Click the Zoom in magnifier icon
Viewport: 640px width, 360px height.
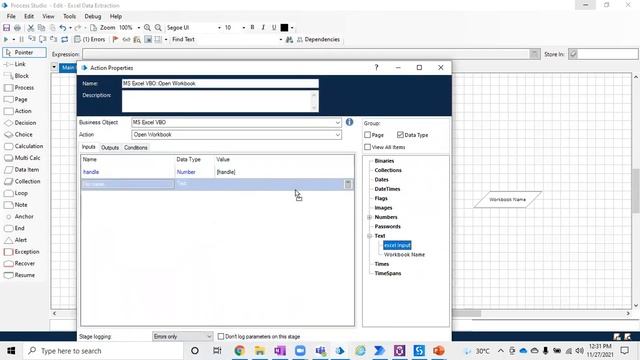click(x=147, y=28)
